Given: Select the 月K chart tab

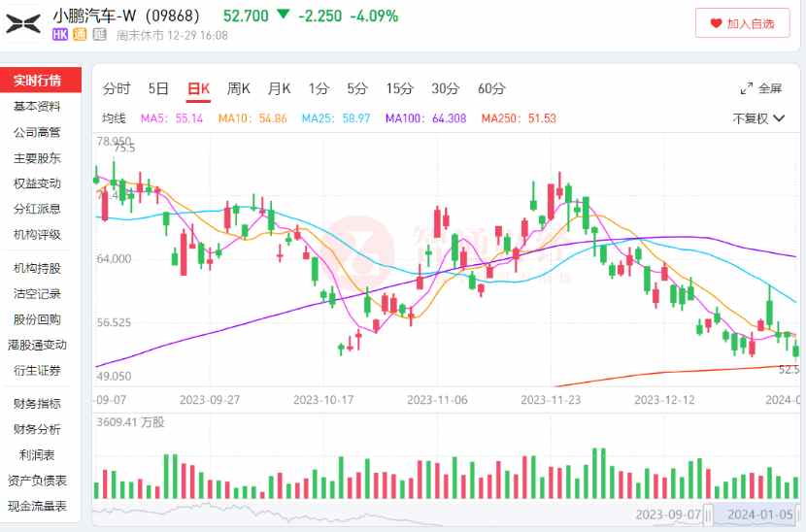Looking at the screenshot, I should (x=279, y=88).
